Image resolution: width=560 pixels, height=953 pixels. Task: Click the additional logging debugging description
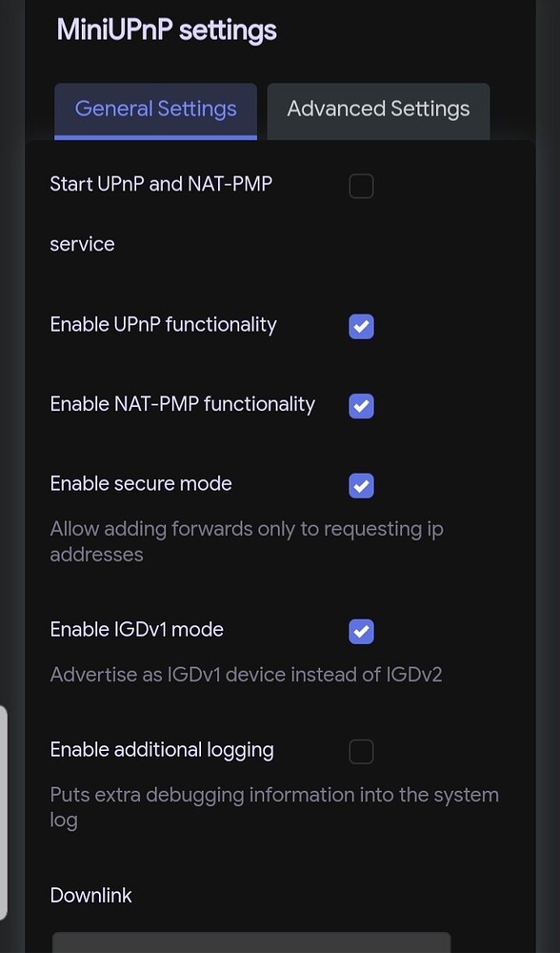(274, 806)
